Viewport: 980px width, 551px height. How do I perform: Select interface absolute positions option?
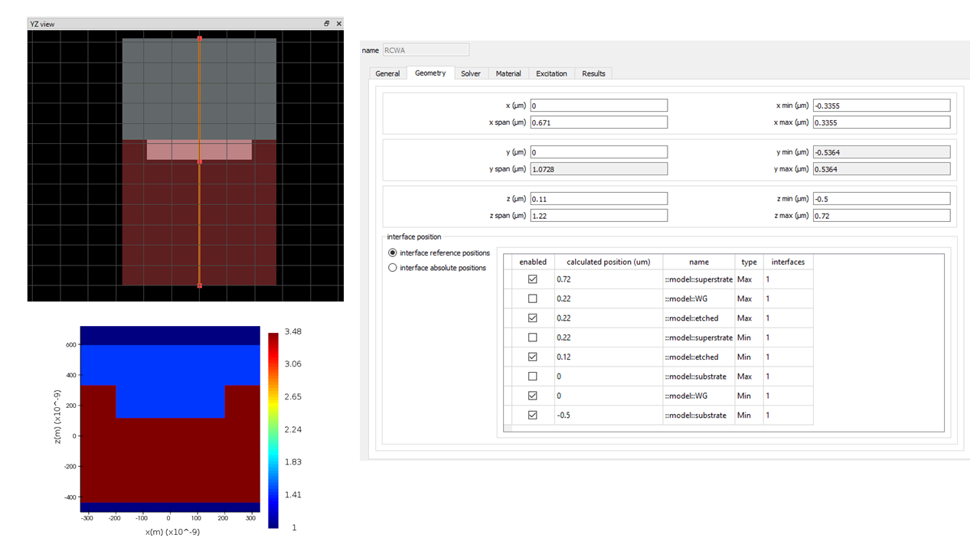pyautogui.click(x=394, y=268)
